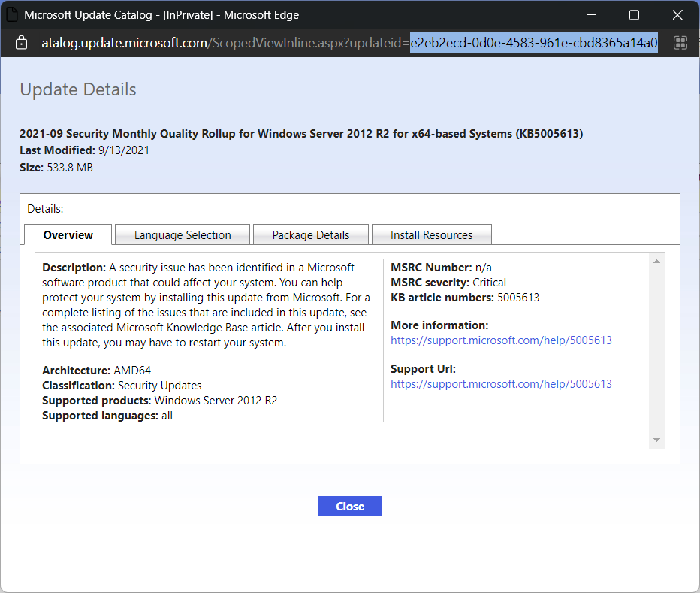This screenshot has height=593, width=700.
Task: Minimize the Microsoft Edge window
Action: point(592,15)
